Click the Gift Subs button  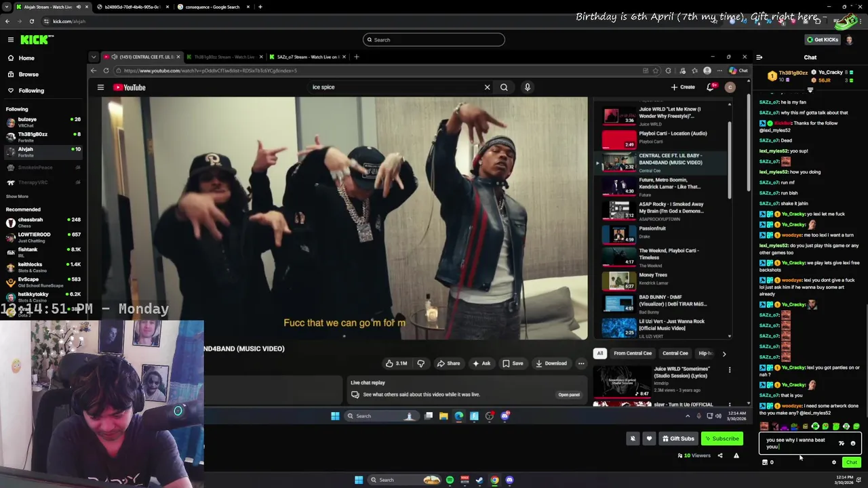click(x=679, y=439)
